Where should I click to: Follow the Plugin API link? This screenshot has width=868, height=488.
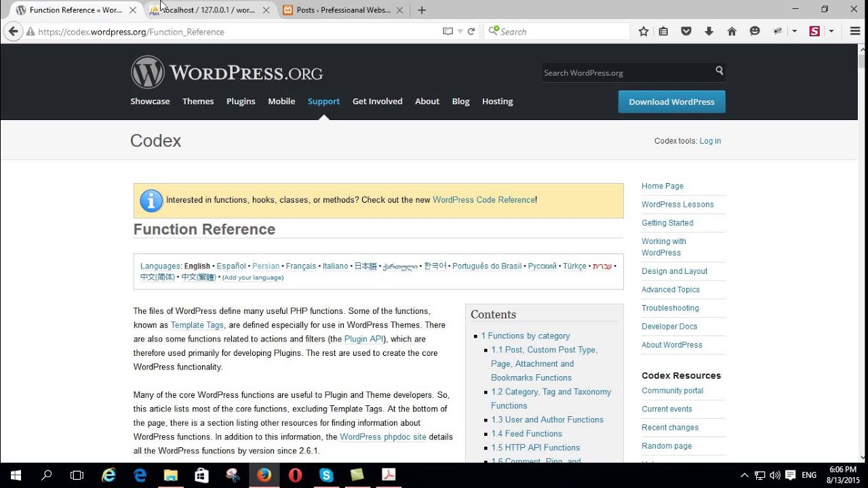(363, 339)
